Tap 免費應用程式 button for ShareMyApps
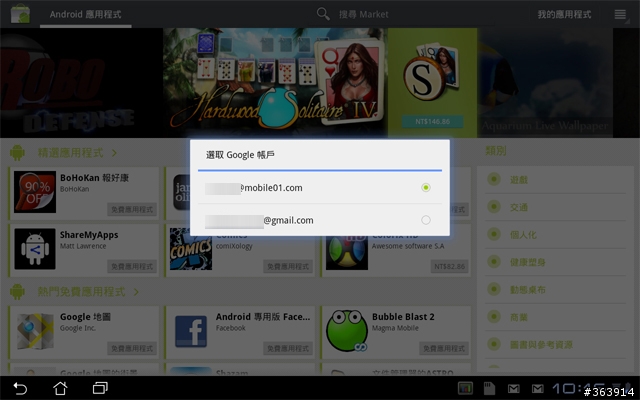The height and width of the screenshot is (400, 640). [x=132, y=267]
